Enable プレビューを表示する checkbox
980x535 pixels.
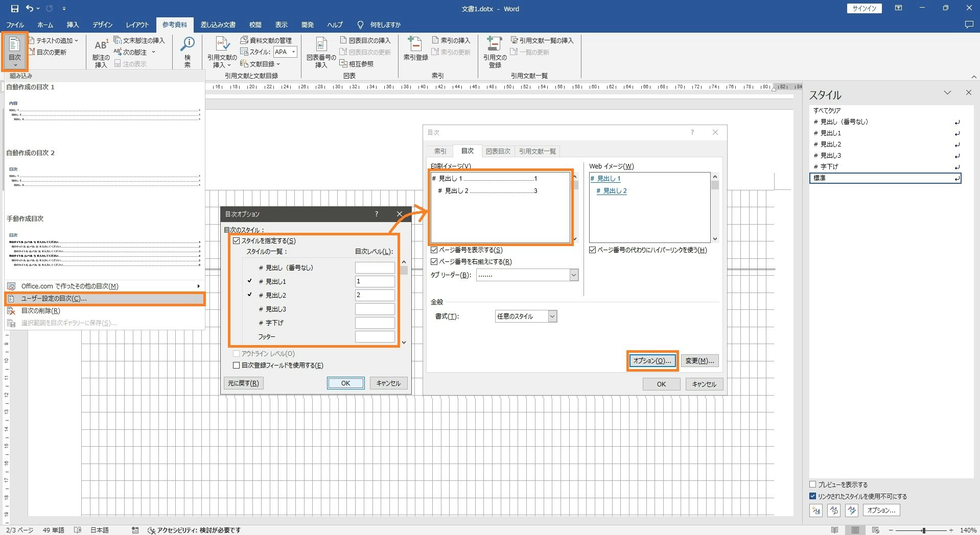pos(813,484)
